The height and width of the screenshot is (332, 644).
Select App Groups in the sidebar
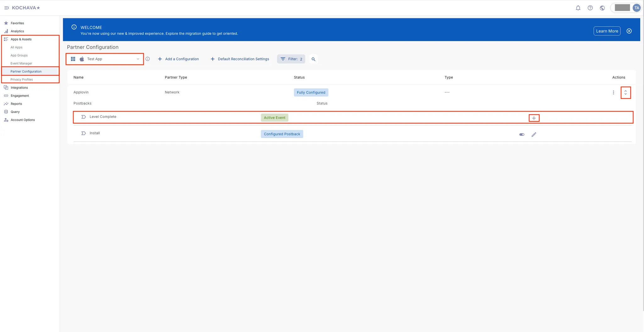[x=19, y=55]
